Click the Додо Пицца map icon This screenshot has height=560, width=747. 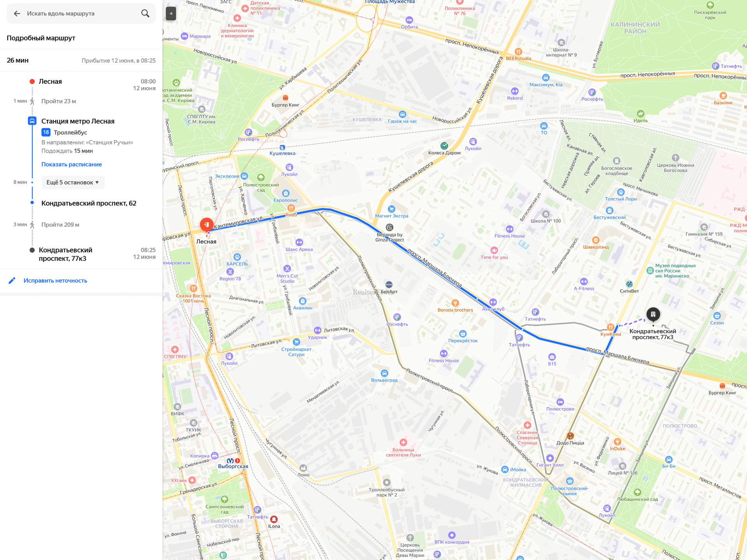570,436
